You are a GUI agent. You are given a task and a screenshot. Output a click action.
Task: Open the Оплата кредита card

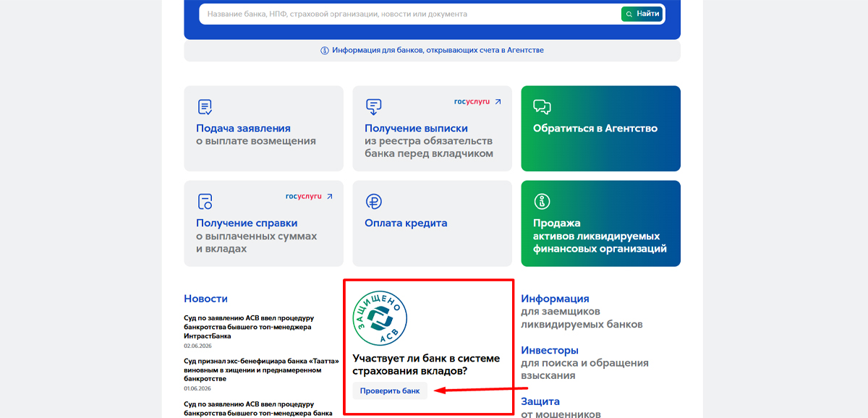coord(432,223)
